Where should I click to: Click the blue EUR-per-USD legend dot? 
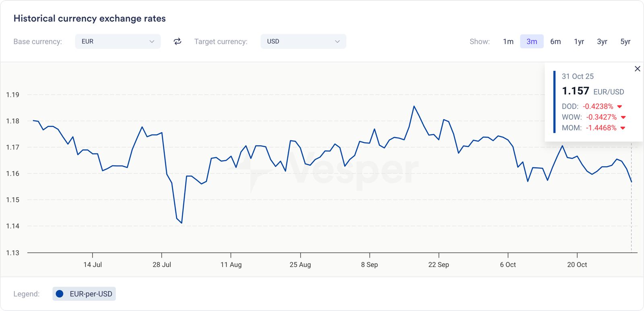coord(60,294)
